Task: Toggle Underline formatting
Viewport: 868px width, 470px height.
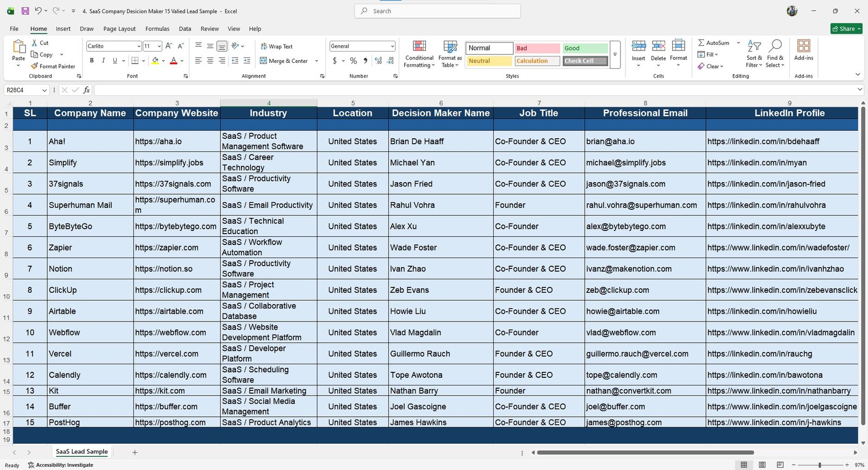Action: 114,61
